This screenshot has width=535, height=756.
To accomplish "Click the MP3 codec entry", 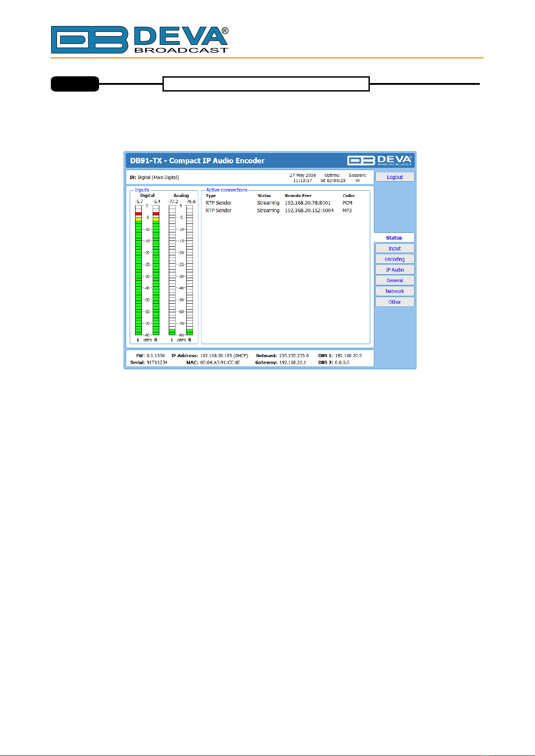I will [347, 210].
